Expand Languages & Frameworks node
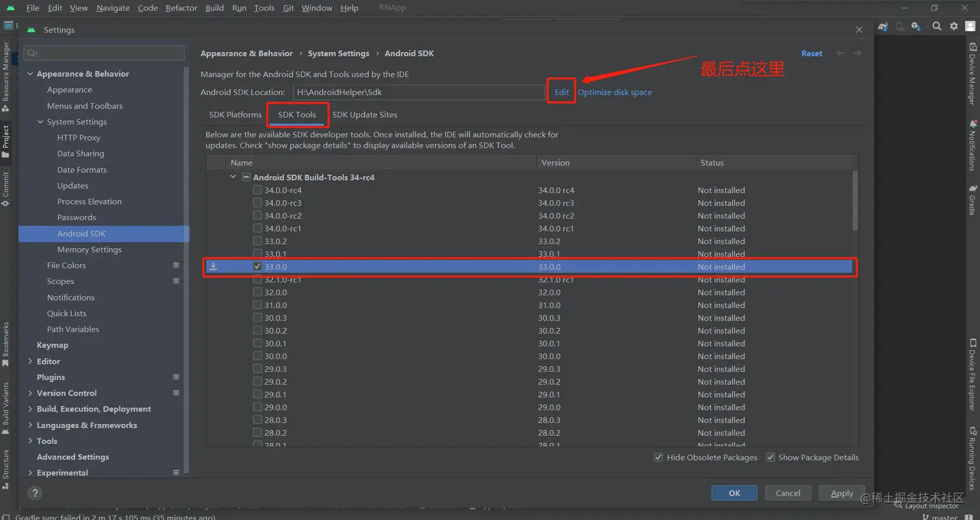Viewport: 980px width, 520px height. coord(30,425)
